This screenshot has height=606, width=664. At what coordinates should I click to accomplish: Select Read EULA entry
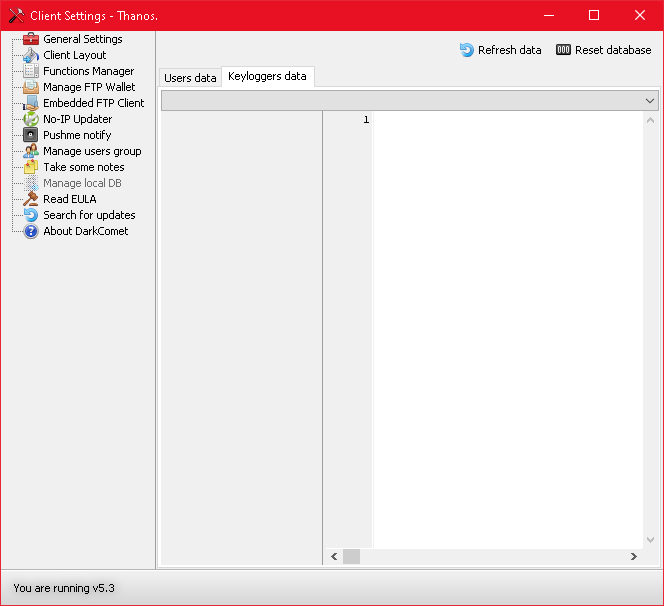point(69,199)
